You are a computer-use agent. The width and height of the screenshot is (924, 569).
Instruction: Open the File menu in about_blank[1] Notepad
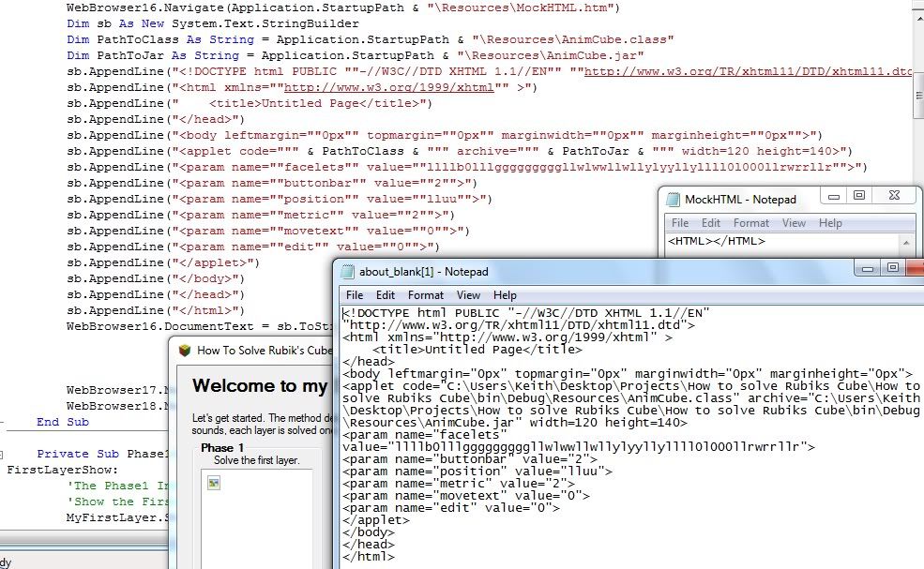tap(357, 294)
